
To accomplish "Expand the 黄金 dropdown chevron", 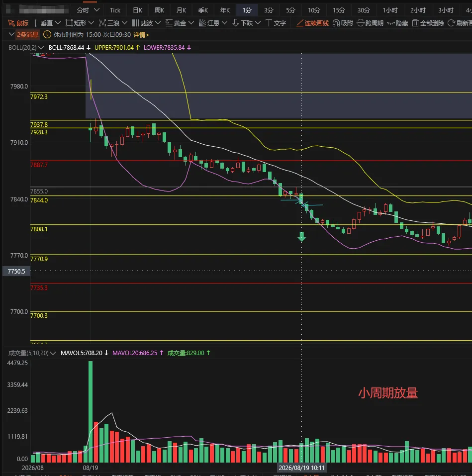I will pyautogui.click(x=191, y=23).
